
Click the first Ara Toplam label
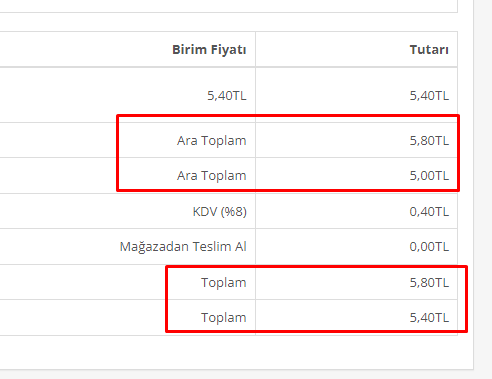211,141
